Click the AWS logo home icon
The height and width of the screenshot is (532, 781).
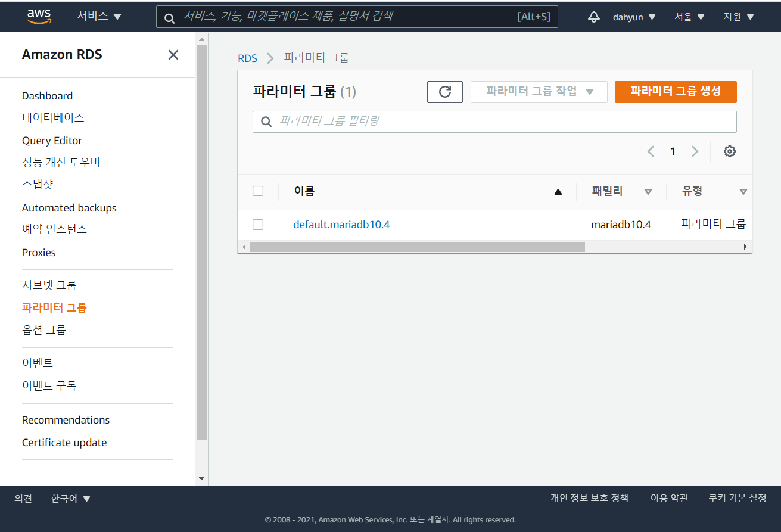39,17
